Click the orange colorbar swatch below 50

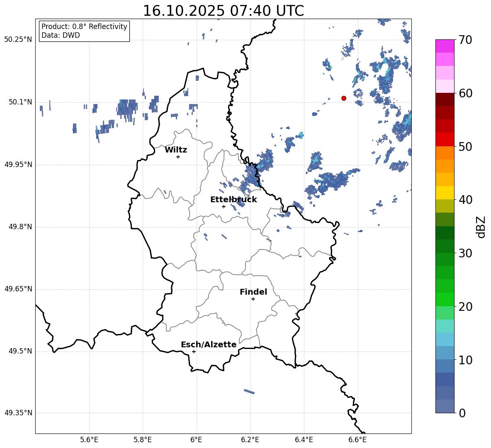pos(445,153)
